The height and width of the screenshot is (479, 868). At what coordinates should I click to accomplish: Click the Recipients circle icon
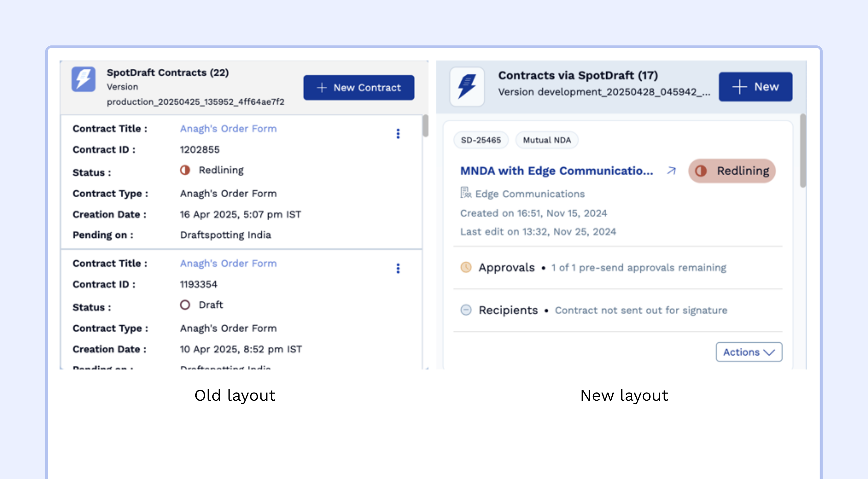466,310
